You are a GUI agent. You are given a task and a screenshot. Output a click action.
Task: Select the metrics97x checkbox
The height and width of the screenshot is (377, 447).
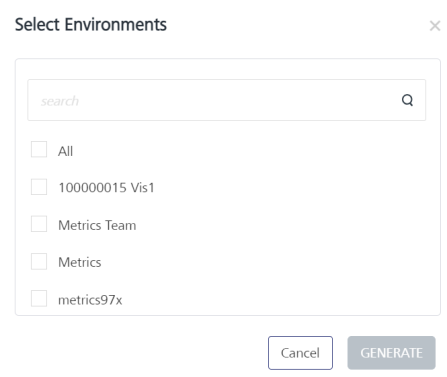pyautogui.click(x=39, y=298)
